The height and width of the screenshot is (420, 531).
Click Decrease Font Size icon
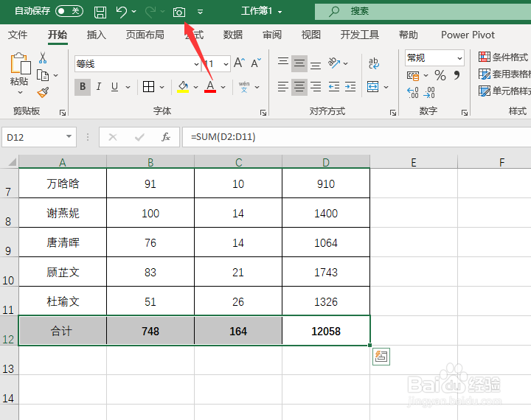[x=256, y=63]
